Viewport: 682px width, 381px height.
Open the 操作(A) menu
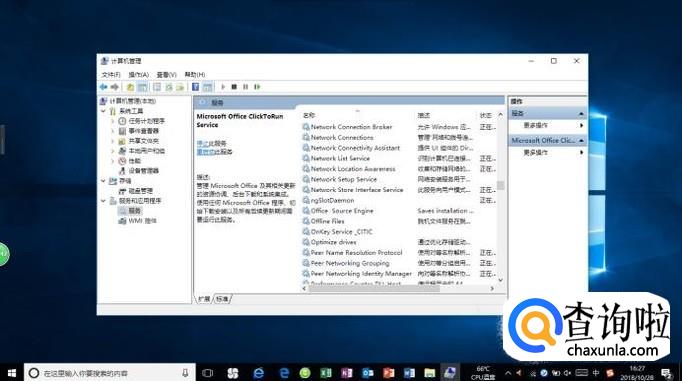(138, 74)
